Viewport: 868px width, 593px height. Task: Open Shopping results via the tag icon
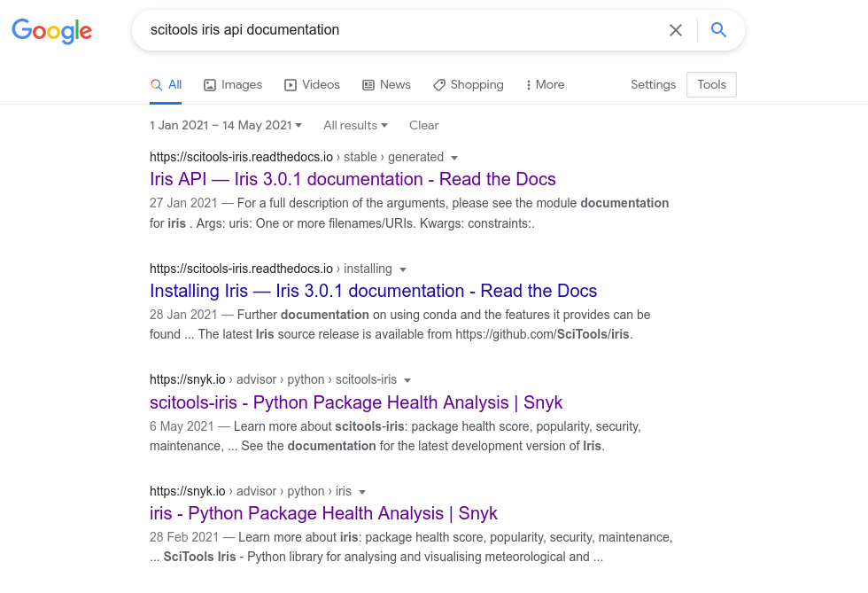[x=439, y=84]
